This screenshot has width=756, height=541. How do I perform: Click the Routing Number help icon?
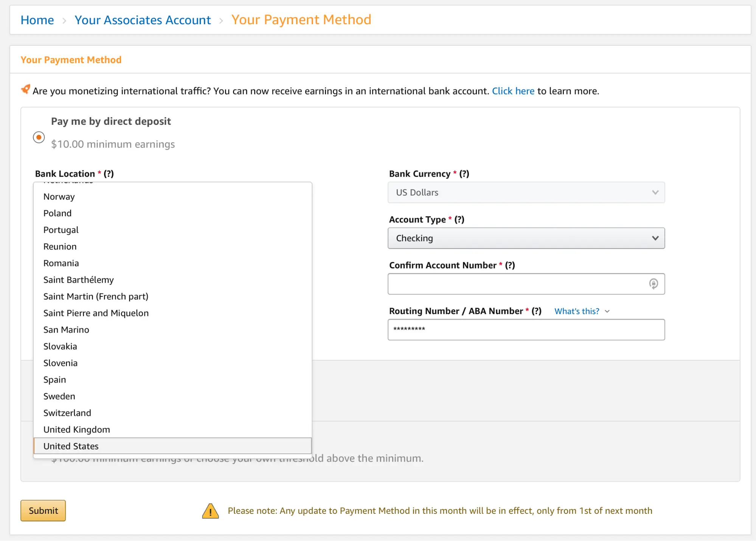click(537, 311)
